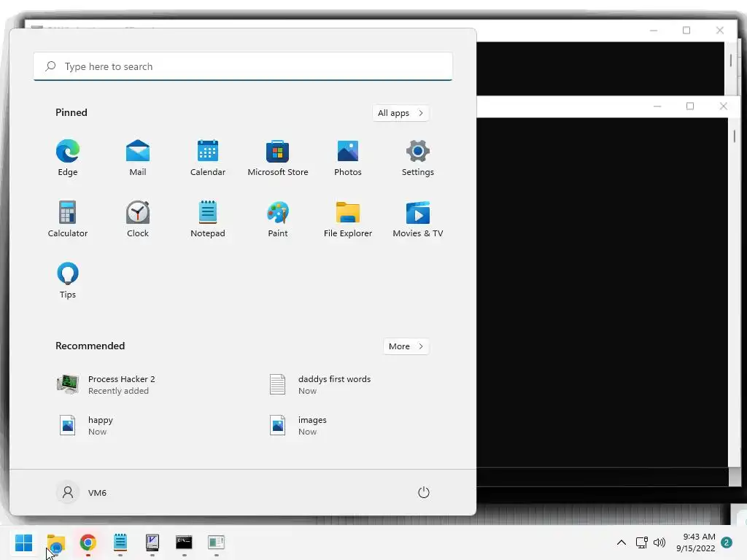Screen dimensions: 747x560
Task: Open Settings from pinned apps
Action: 418,157
